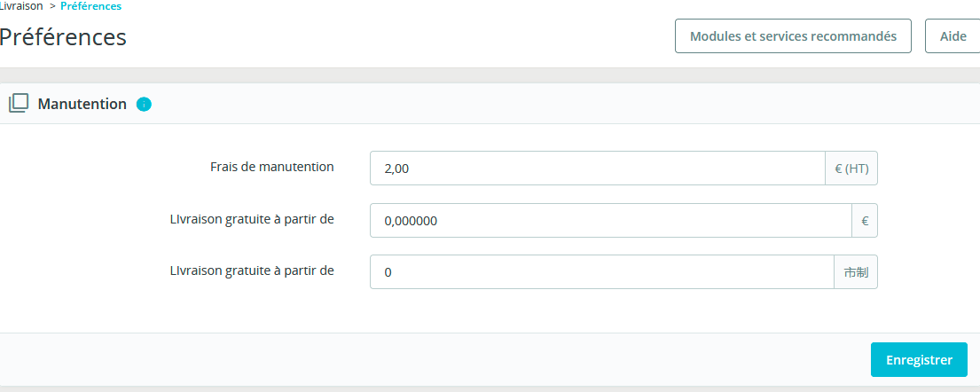
Task: Click the € symbol addon on the free shipping price field
Action: tap(865, 220)
